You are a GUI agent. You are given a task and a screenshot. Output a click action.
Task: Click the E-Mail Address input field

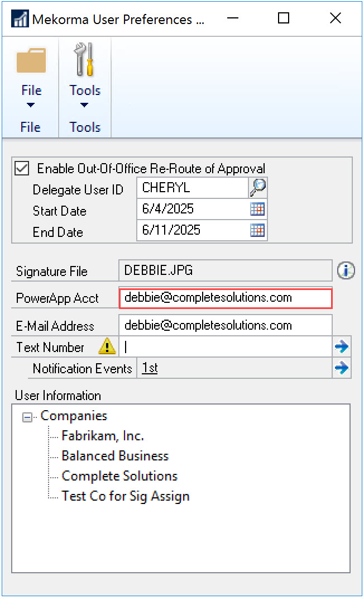point(226,325)
